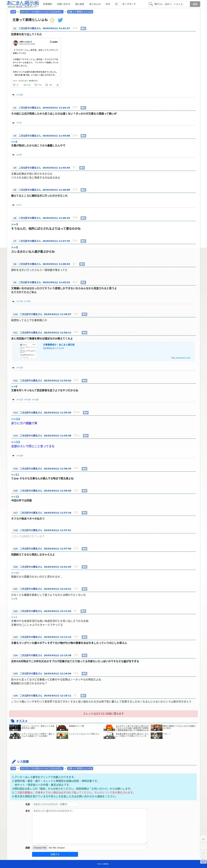Like post 8 with heart icon

(74, 264)
